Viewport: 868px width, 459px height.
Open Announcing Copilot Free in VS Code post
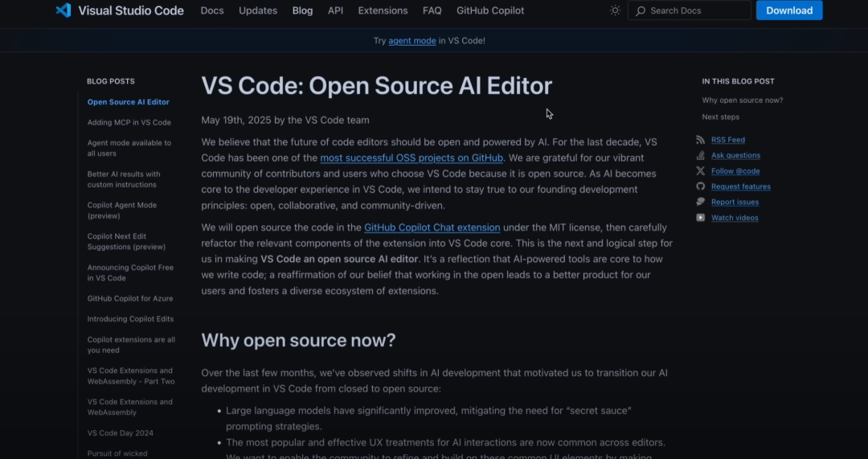130,273
